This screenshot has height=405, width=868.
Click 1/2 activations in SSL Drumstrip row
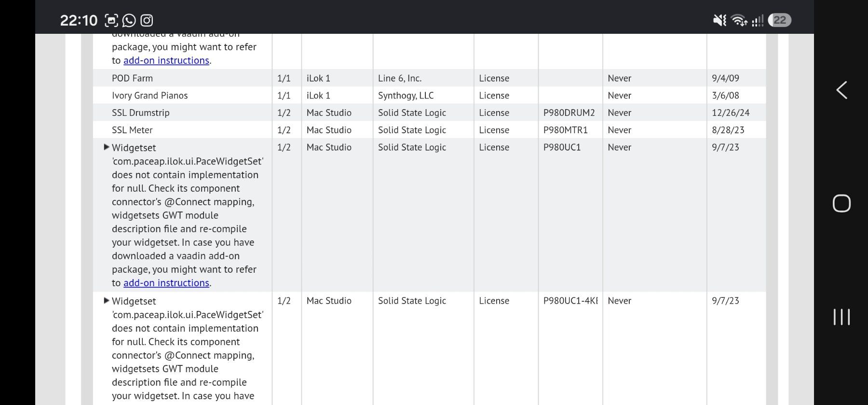[284, 113]
